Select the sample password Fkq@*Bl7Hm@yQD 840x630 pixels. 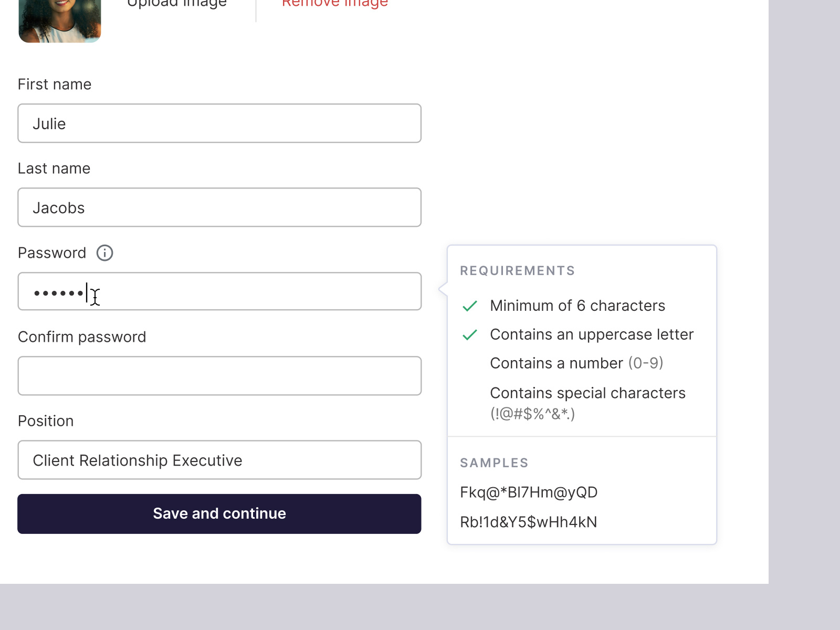(x=529, y=492)
